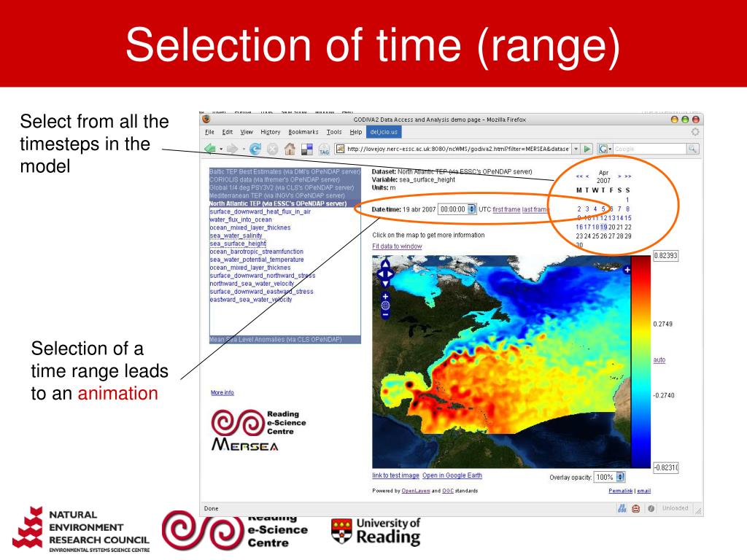Screen dimensions: 747x560
Task: Open the Edit menu
Action: point(228,132)
